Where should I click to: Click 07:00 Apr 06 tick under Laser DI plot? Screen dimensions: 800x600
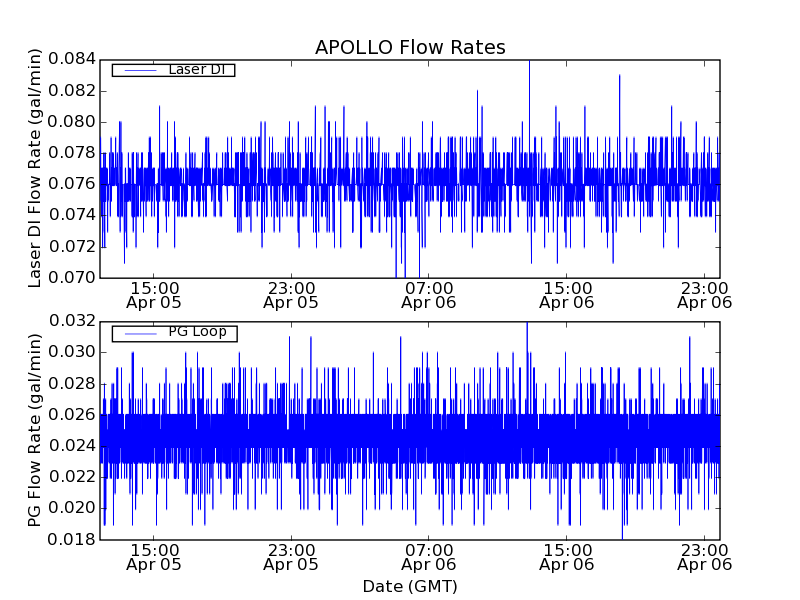429,295
